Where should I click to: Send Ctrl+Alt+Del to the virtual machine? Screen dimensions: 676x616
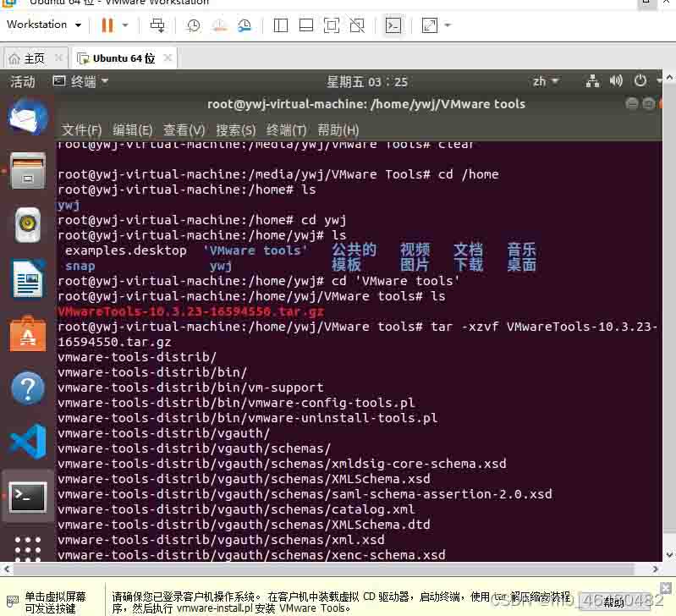click(157, 25)
